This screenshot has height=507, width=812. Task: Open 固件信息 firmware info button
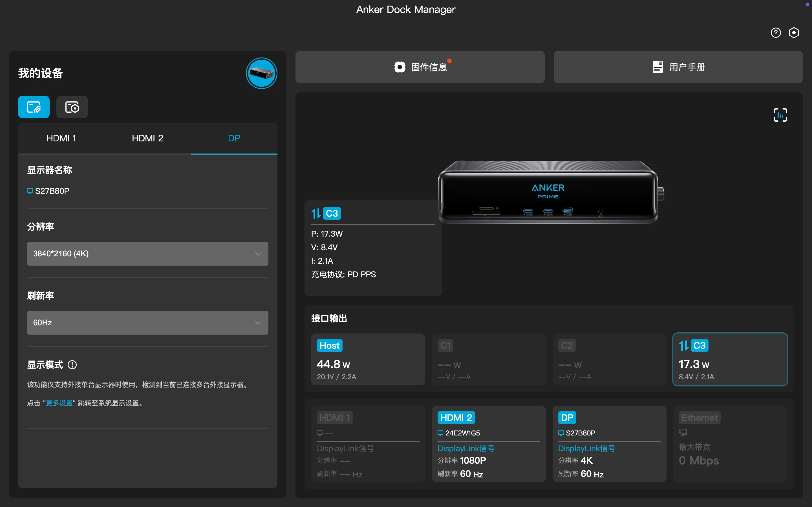(x=420, y=67)
